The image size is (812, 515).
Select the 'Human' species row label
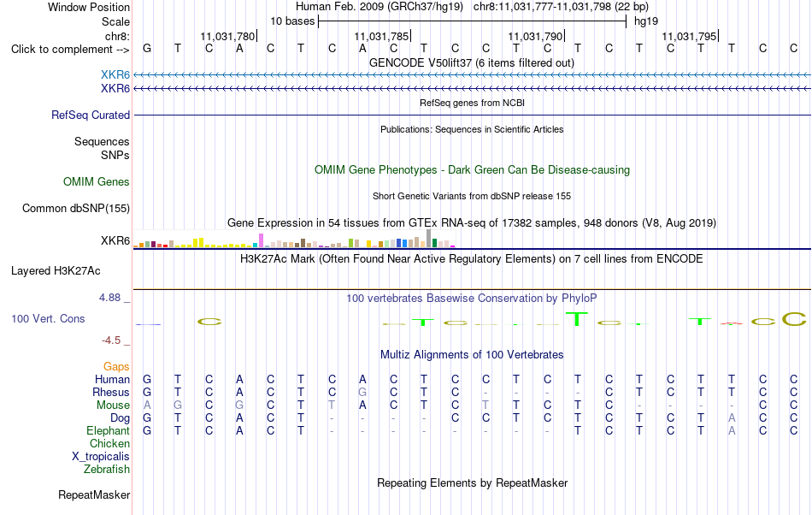pyautogui.click(x=112, y=379)
